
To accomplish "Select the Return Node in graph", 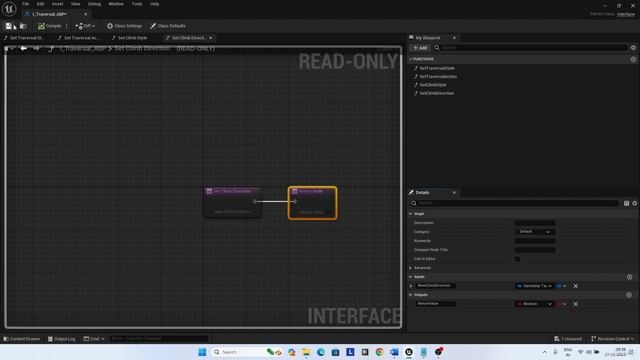I will pos(313,203).
